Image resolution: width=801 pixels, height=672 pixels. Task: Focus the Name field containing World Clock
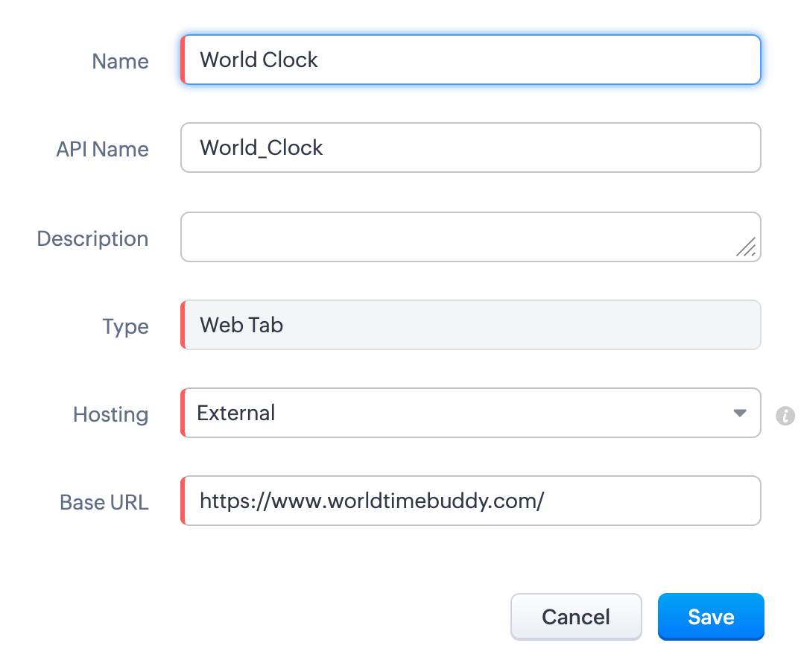tap(471, 60)
